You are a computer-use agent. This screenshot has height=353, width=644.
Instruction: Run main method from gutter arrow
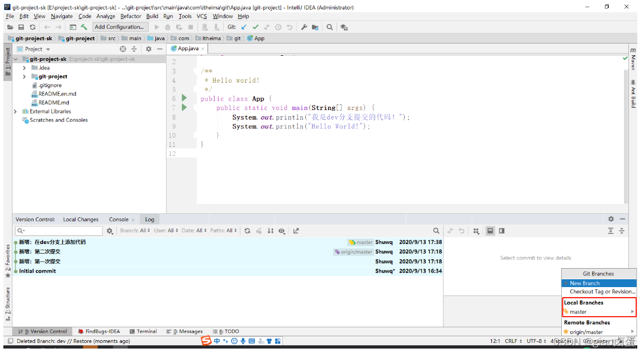(184, 108)
